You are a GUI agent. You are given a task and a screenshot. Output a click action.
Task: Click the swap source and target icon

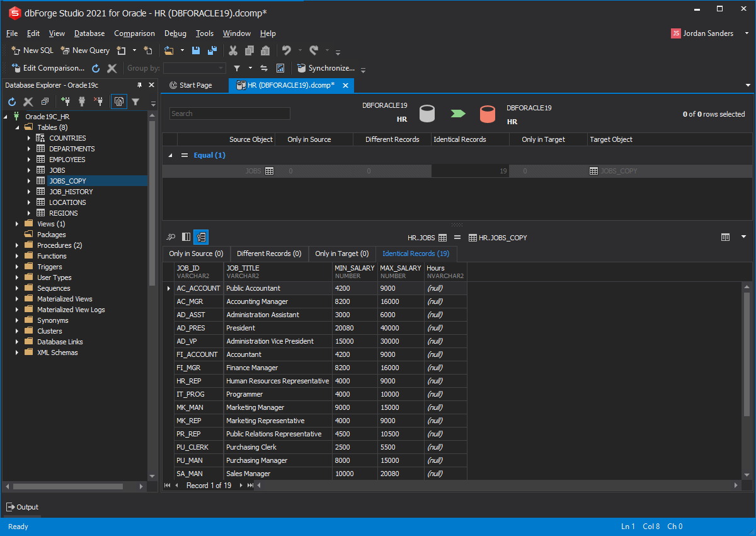pyautogui.click(x=264, y=68)
